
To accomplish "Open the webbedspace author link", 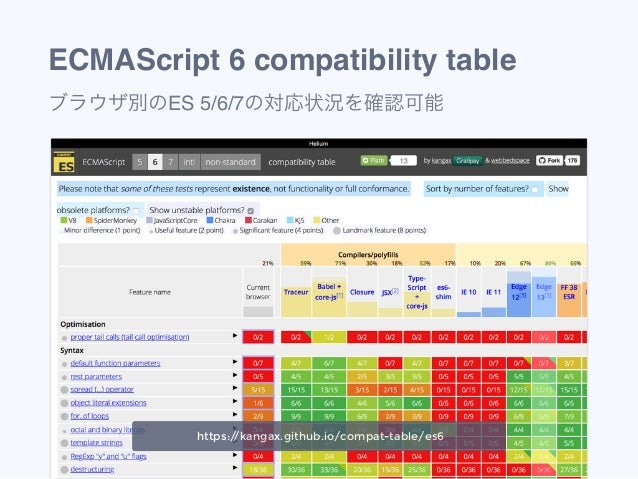I will (x=510, y=161).
